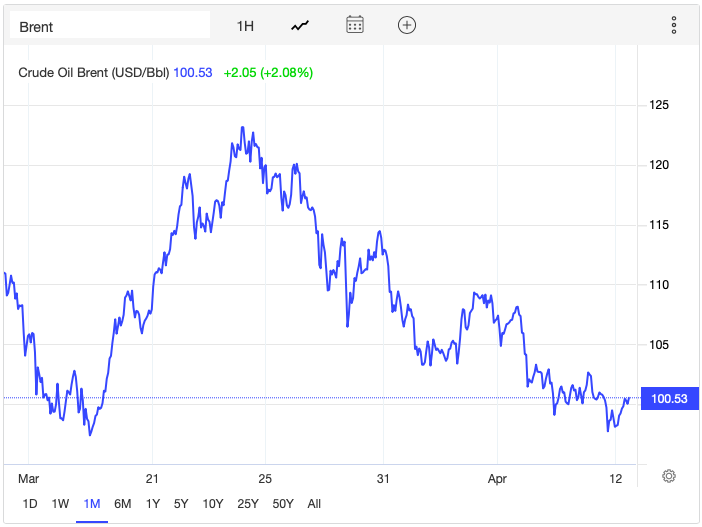Select the 1D time range

[30, 503]
